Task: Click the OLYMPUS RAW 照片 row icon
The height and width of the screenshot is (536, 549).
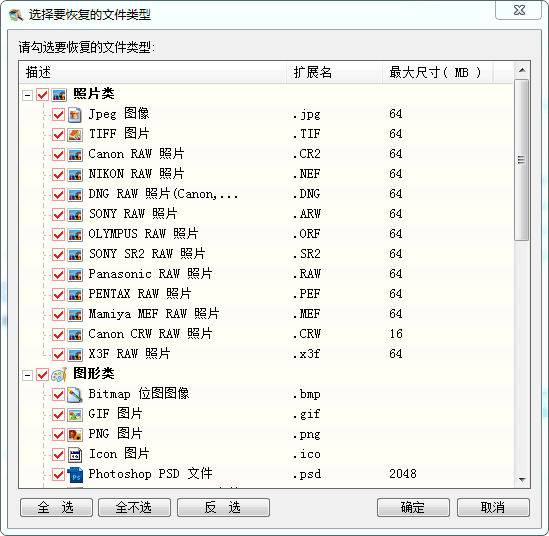Action: (x=75, y=234)
